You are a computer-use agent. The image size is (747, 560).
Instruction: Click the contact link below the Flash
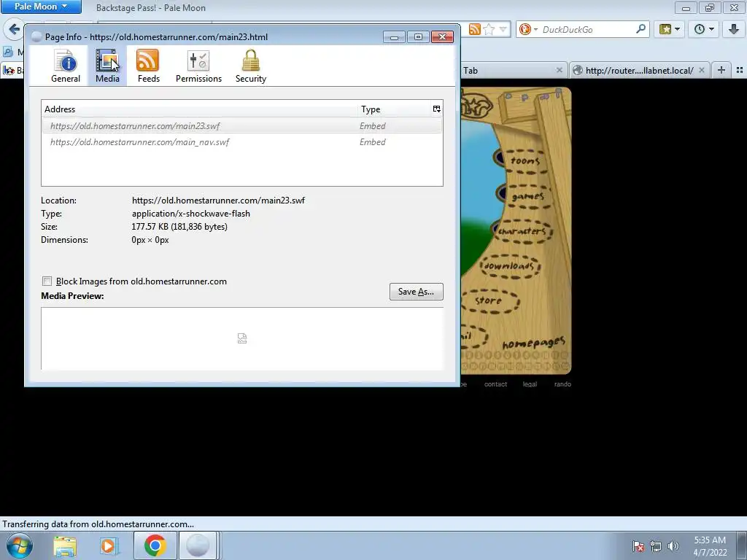click(495, 384)
